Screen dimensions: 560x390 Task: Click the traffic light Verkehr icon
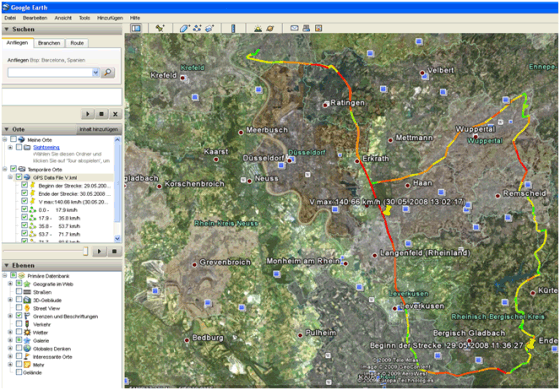(x=27, y=324)
